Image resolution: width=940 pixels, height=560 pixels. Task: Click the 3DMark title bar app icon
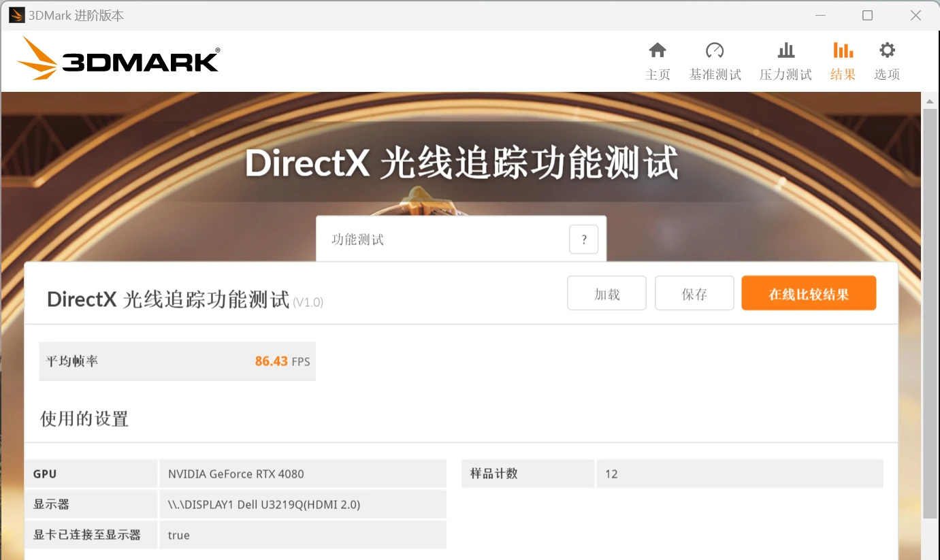[16, 15]
